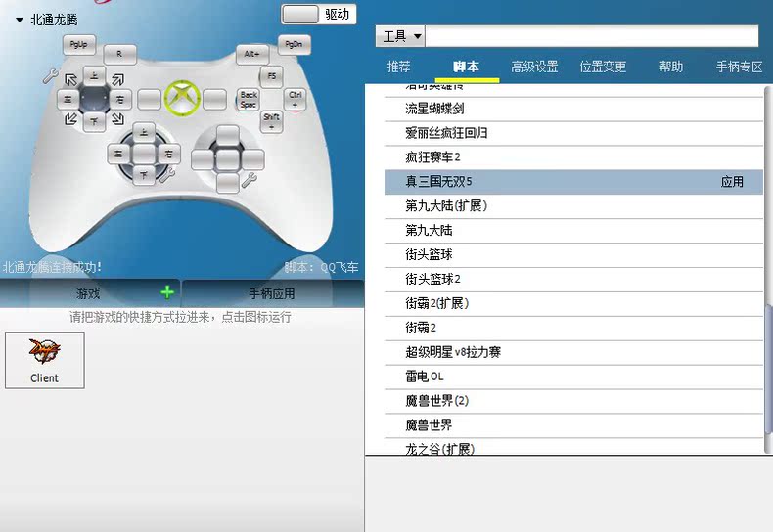
Task: Select the 街头篮球2 script
Action: pyautogui.click(x=573, y=280)
